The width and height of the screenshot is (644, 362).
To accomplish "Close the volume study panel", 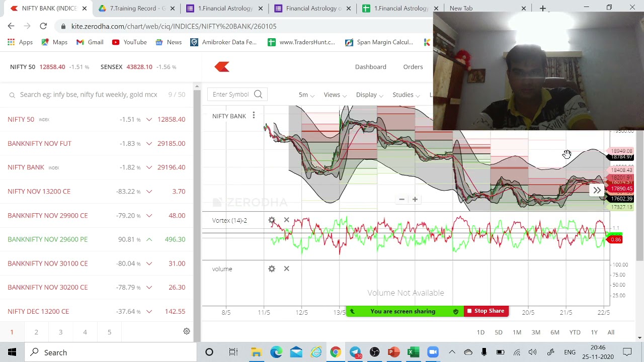I will pos(286,268).
